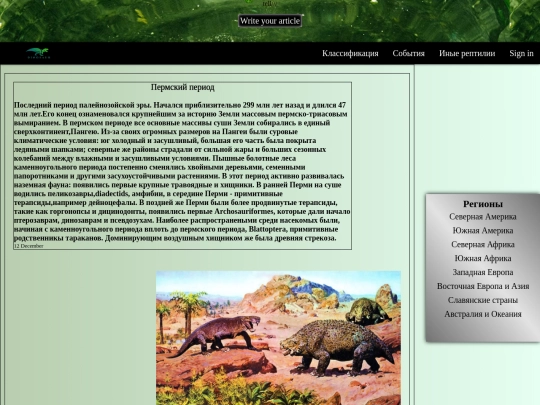Click the Permian reptiles illustration

(278, 338)
